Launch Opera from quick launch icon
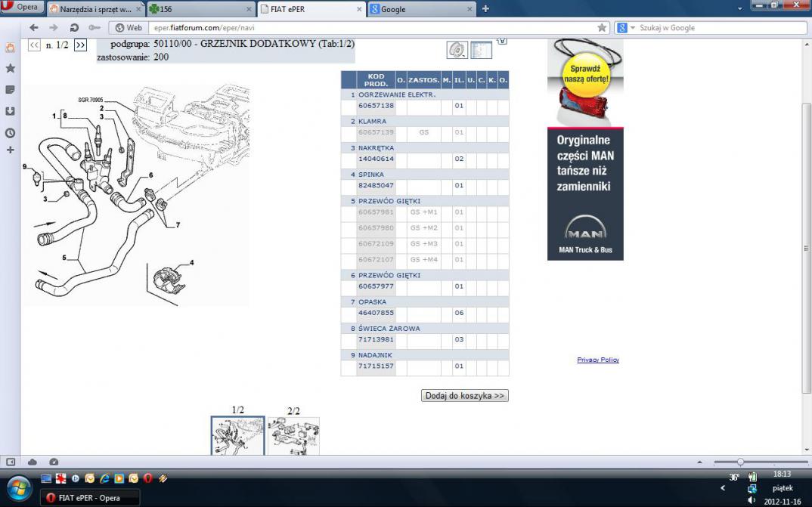Image resolution: width=812 pixels, height=507 pixels. [x=147, y=478]
